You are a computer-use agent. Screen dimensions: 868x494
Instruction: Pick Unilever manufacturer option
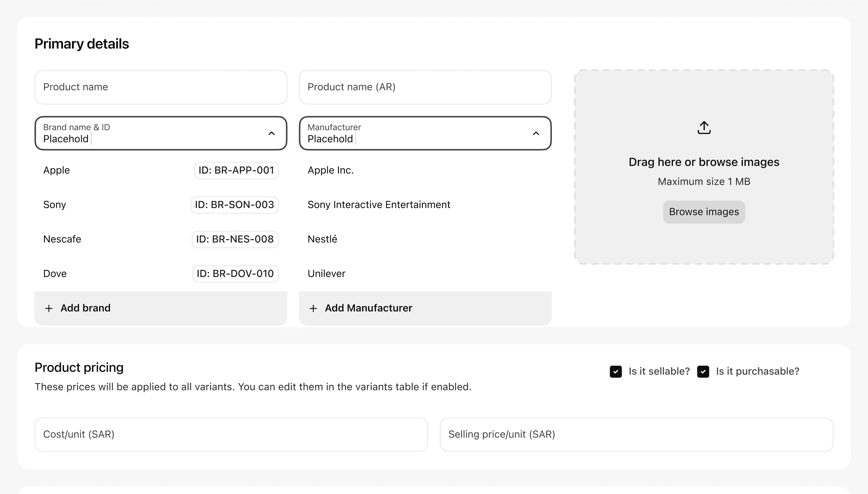326,274
